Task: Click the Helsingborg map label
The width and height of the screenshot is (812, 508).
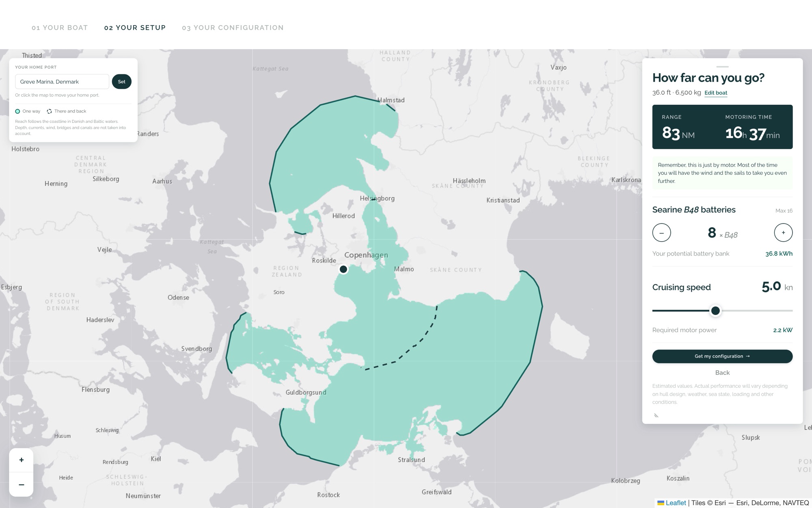Action: coord(377,198)
